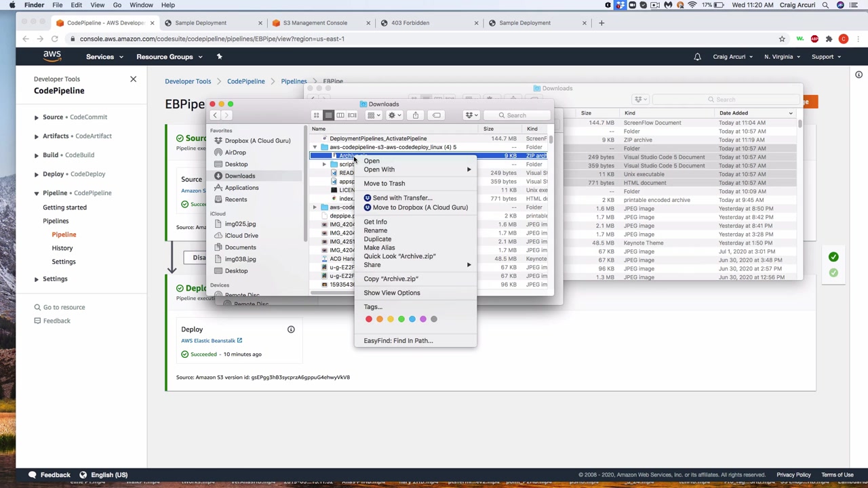Open Go to resource in sidebar
This screenshot has height=488, width=868.
(x=60, y=308)
